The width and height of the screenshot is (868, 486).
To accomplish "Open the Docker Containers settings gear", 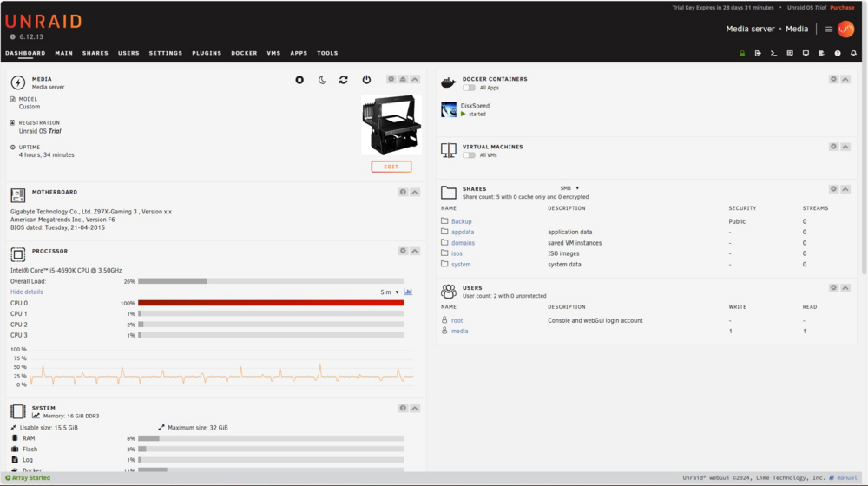I will click(x=833, y=79).
